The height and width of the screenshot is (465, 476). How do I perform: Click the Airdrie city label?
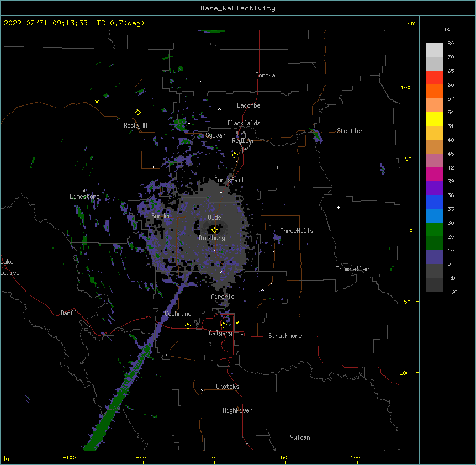[223, 297]
